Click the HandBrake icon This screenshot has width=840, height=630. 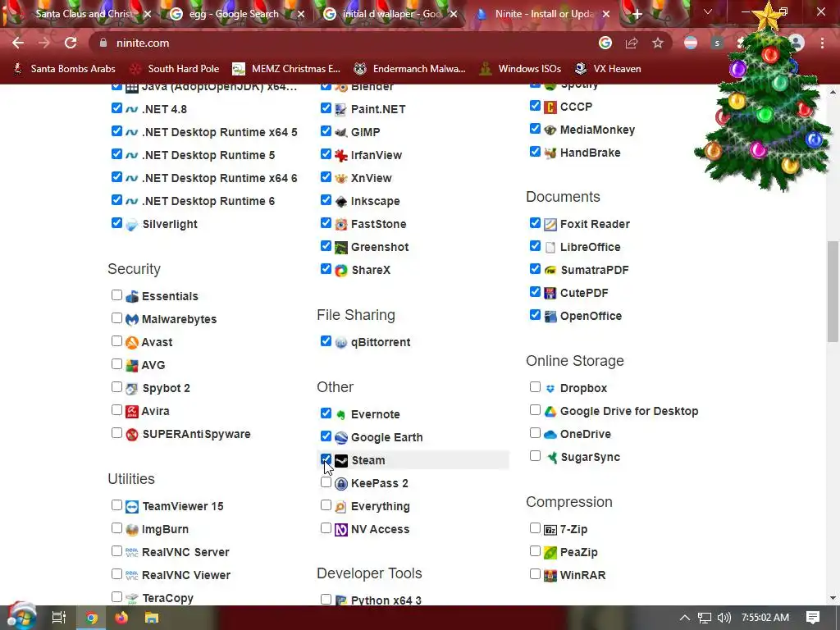550,153
